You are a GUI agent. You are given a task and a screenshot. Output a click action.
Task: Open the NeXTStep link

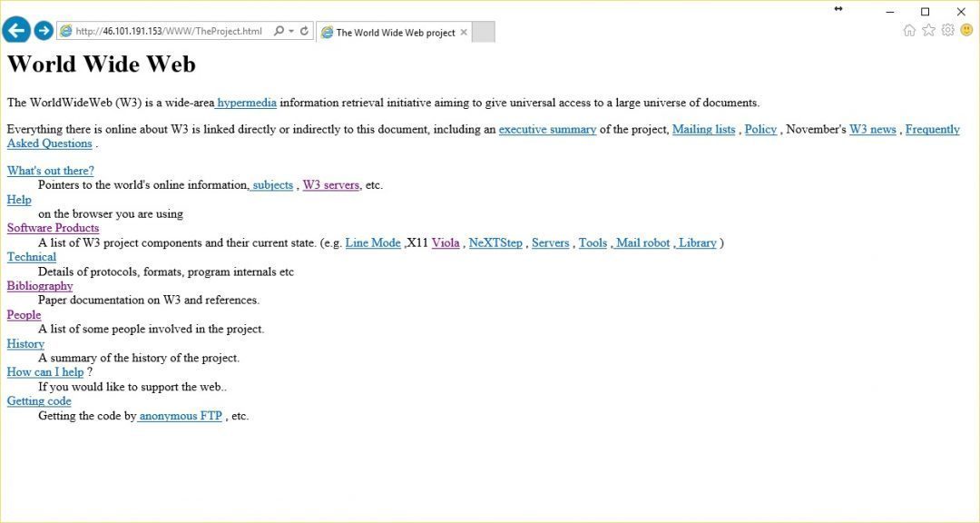click(495, 242)
